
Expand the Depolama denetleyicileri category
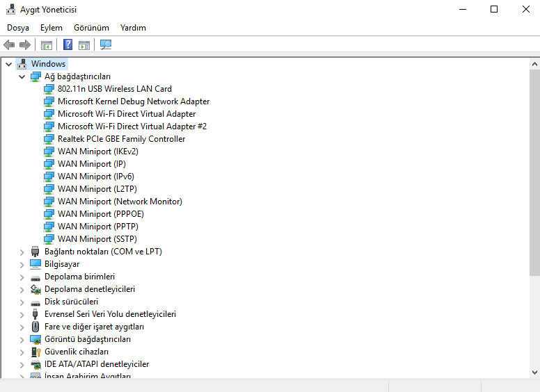point(22,290)
